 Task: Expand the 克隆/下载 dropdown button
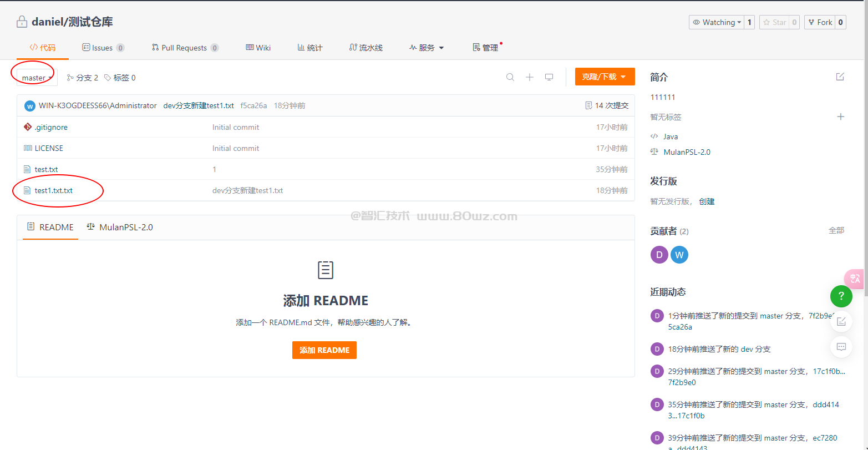tap(605, 77)
